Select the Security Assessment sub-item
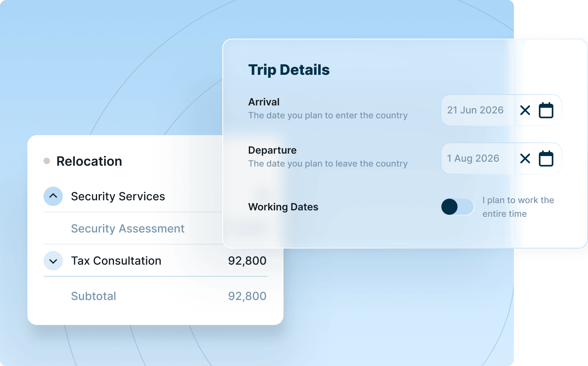 128,228
